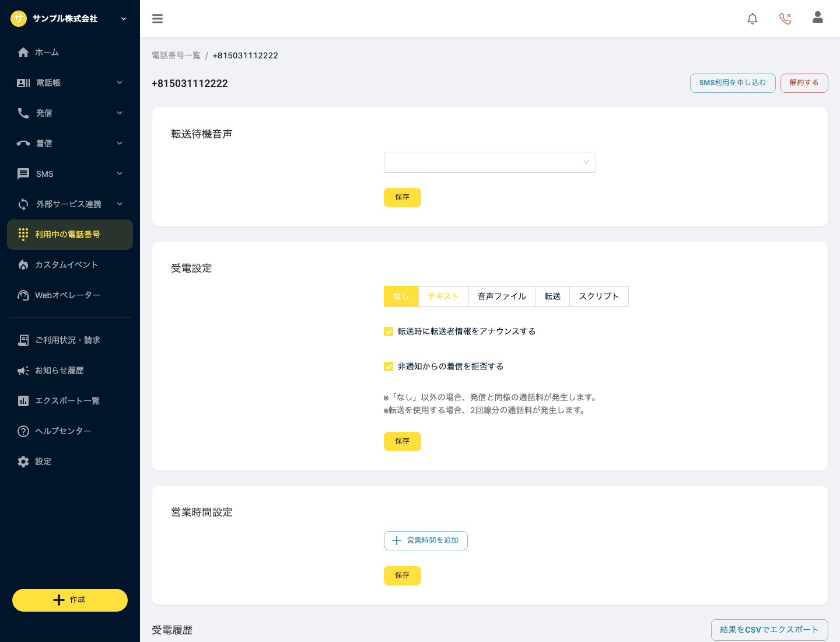Open サンプル株式会社 company switcher
The width and height of the screenshot is (840, 642).
pyautogui.click(x=69, y=19)
